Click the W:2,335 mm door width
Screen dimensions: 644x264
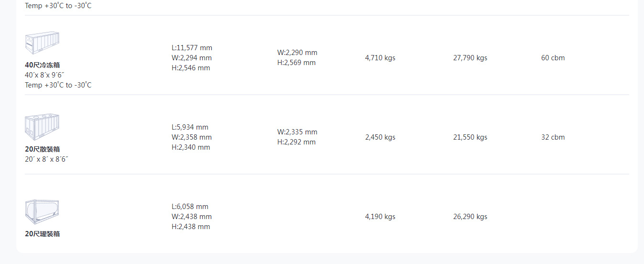[x=297, y=132]
